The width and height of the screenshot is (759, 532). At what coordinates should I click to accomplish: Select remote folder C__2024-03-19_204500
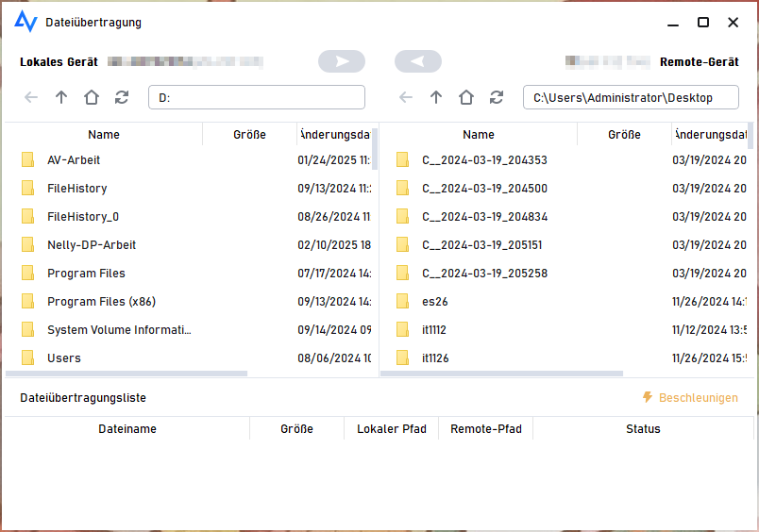tap(564, 188)
